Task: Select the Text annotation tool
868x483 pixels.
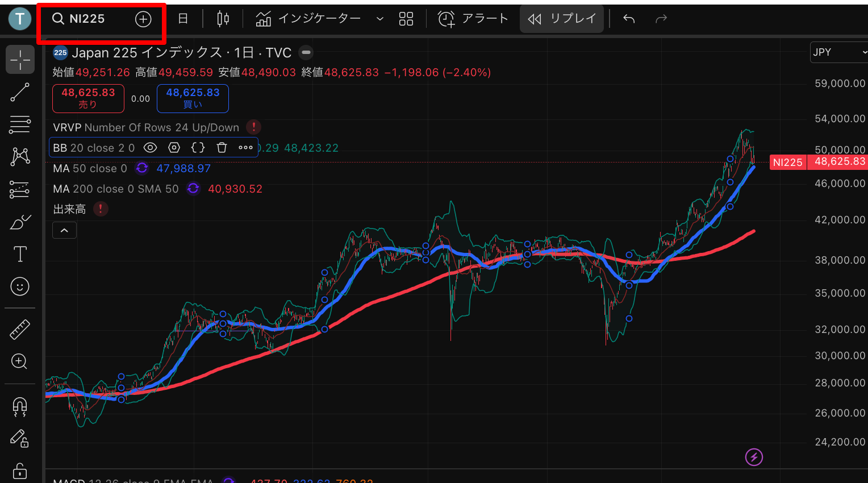Action: point(20,254)
